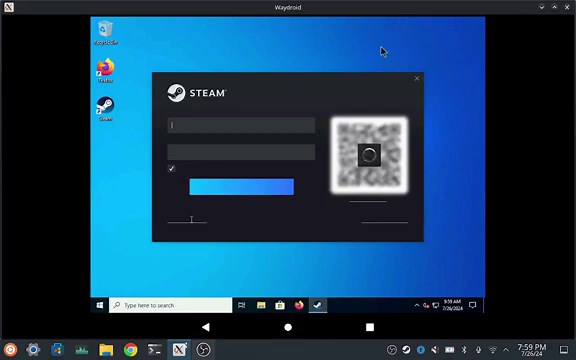Open Firefox from the Windows taskbar
Viewport: 576px width, 360px height.
tap(299, 305)
